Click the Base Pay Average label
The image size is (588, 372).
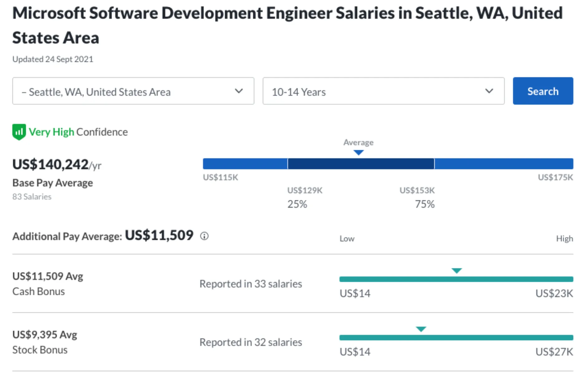pyautogui.click(x=53, y=183)
